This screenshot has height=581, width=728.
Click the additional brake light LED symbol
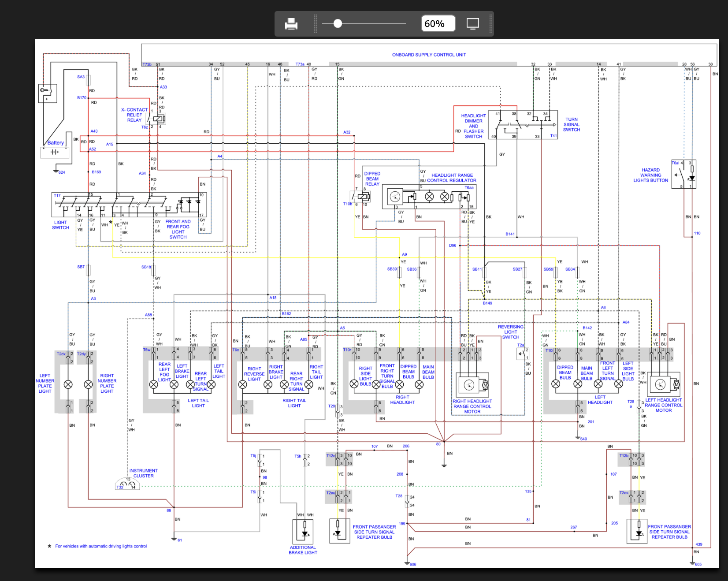[303, 532]
